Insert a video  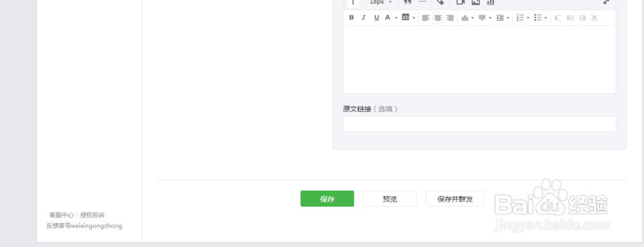coord(460,3)
